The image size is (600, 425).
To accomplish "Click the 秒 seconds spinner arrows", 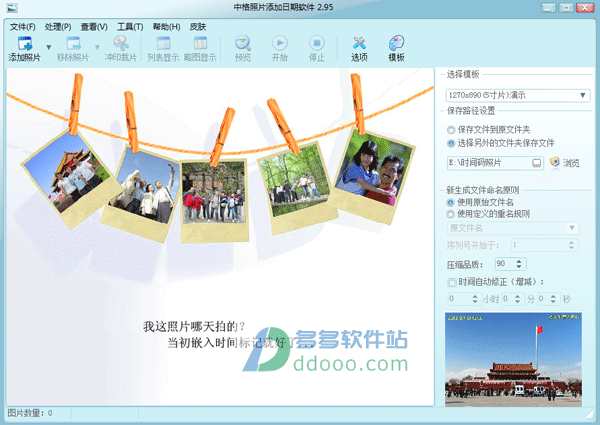I will click(553, 299).
